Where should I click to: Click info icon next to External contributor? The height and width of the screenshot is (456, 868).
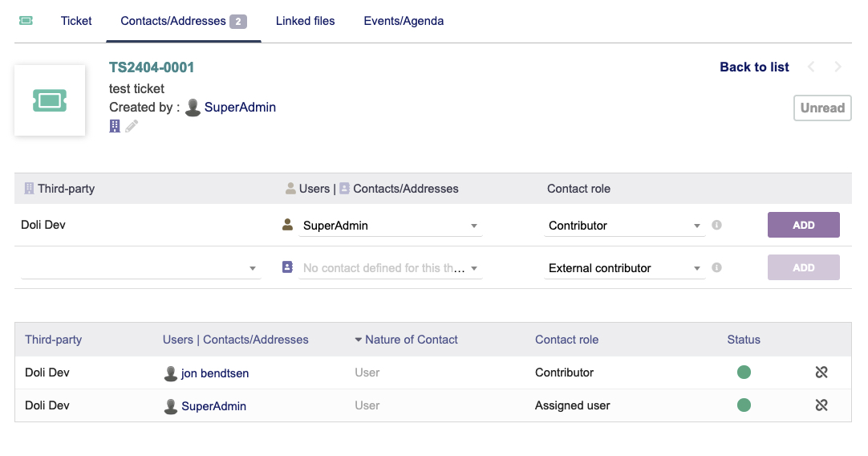click(x=717, y=267)
